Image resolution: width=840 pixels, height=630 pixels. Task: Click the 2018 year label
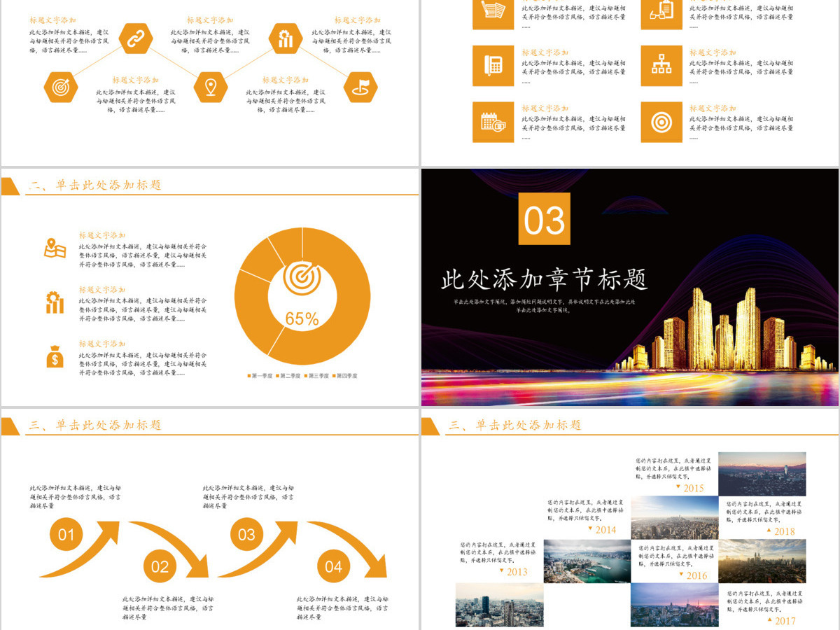pos(785,531)
